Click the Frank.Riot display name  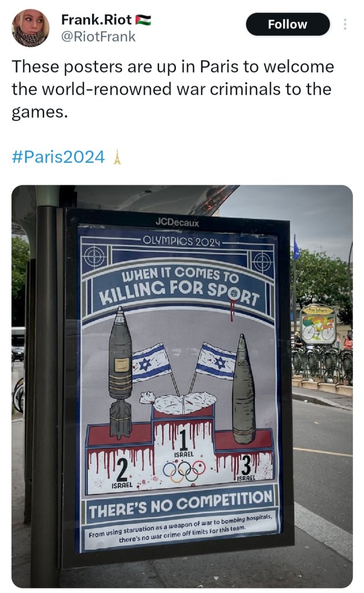(x=97, y=20)
